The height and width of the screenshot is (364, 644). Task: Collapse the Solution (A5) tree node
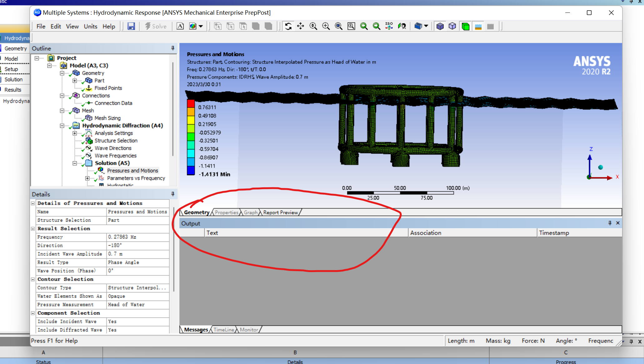[x=75, y=163]
